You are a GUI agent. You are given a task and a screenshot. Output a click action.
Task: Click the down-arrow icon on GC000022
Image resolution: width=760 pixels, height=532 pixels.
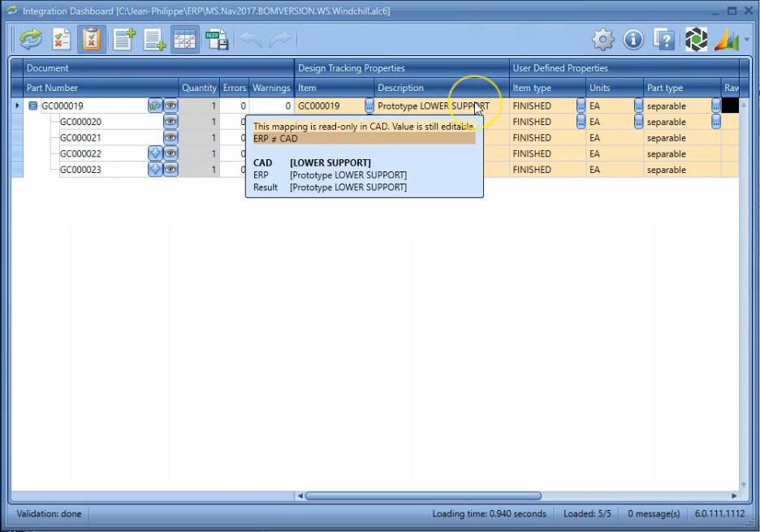(155, 154)
